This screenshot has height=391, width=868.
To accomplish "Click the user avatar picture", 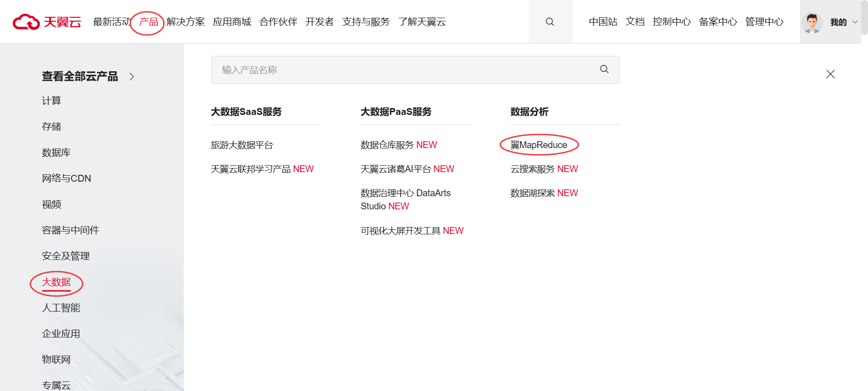I will [812, 22].
